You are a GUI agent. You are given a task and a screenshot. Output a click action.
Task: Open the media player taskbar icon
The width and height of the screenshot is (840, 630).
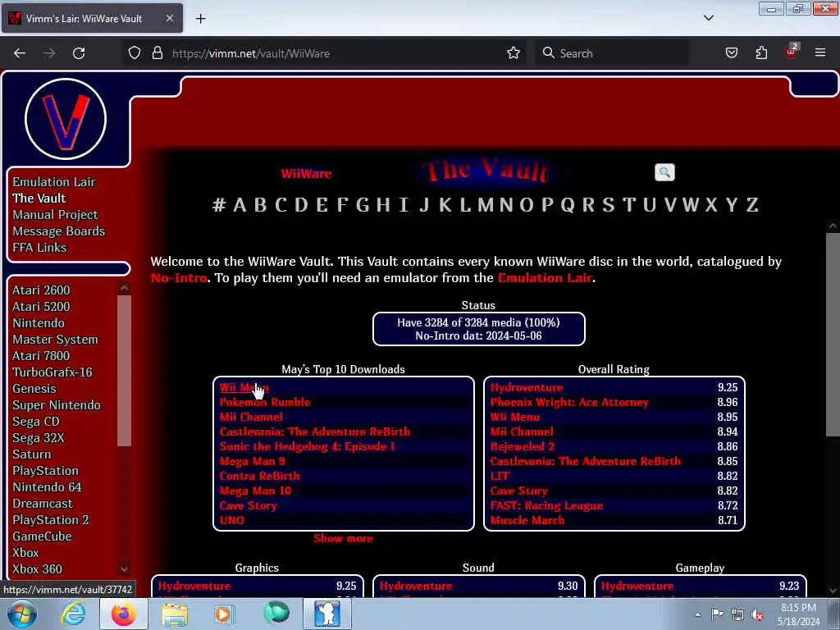tap(225, 614)
